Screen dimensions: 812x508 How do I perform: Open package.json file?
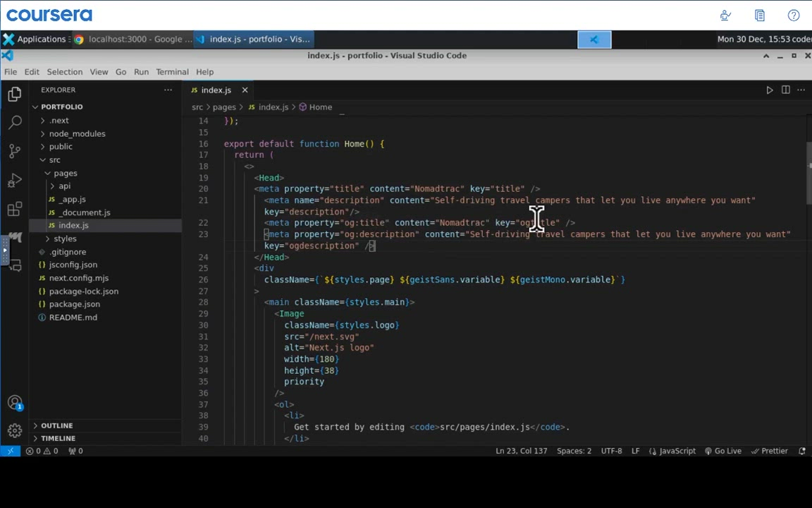coord(106,304)
